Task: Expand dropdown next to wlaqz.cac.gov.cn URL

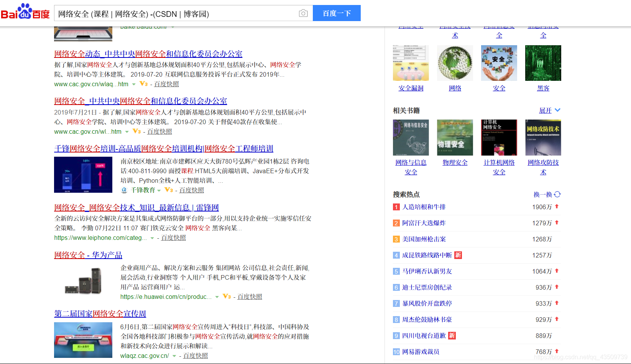Action: click(x=174, y=356)
